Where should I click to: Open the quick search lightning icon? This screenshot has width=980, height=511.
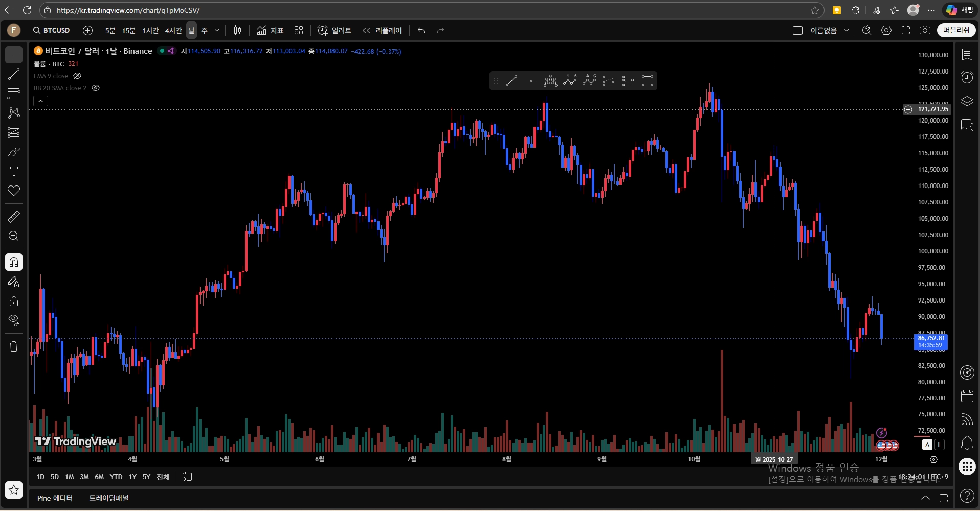(867, 30)
